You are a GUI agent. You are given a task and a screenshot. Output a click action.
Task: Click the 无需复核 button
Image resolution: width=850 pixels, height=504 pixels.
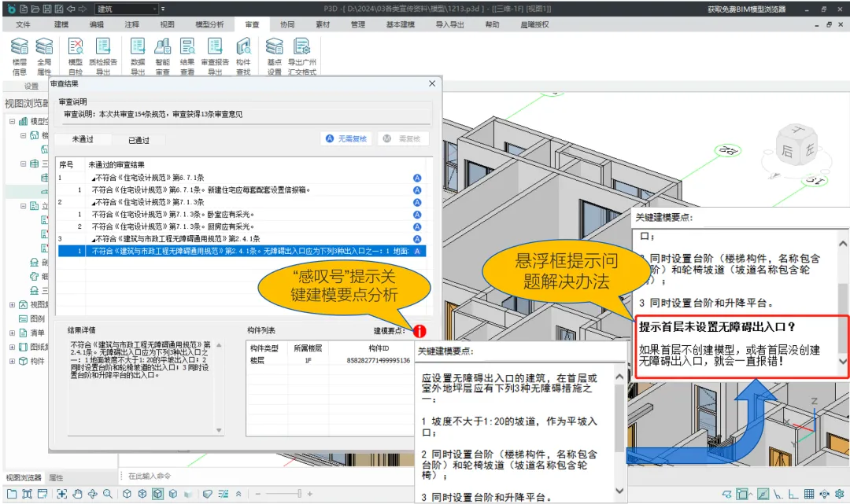pyautogui.click(x=346, y=139)
